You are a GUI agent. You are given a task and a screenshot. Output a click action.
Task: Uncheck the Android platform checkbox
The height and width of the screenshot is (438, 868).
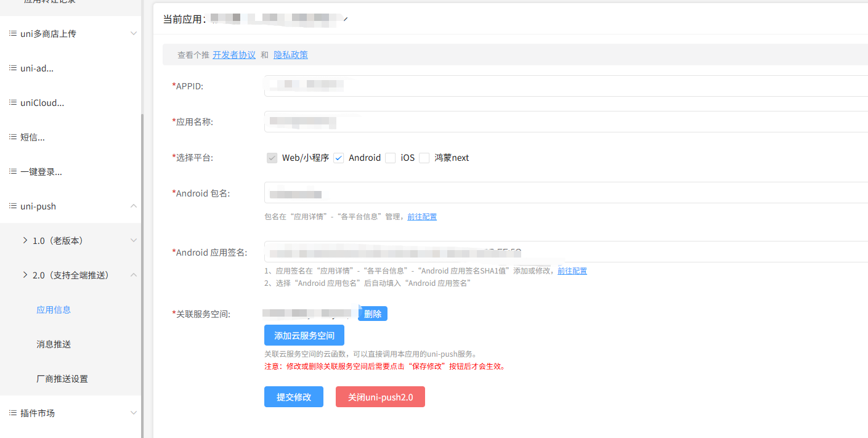point(338,158)
